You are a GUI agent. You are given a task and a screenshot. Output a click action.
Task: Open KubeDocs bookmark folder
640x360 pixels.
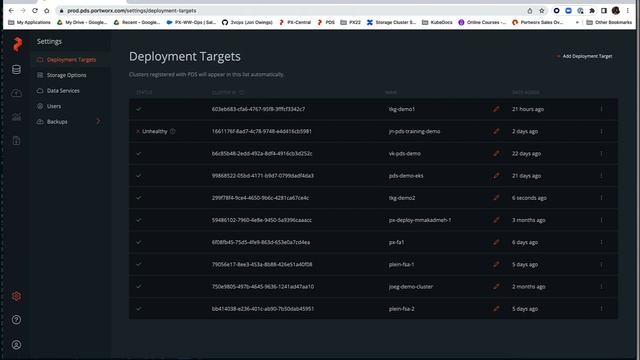437,22
